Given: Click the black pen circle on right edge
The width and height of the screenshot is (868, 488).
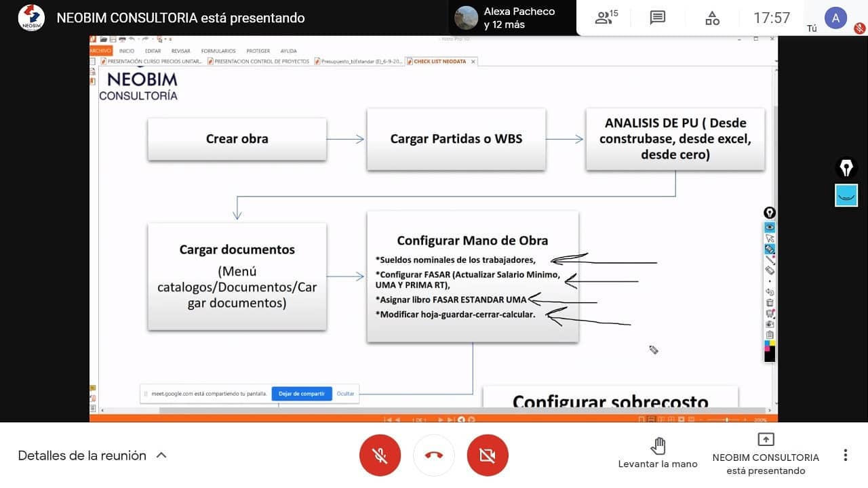Looking at the screenshot, I should click(846, 167).
